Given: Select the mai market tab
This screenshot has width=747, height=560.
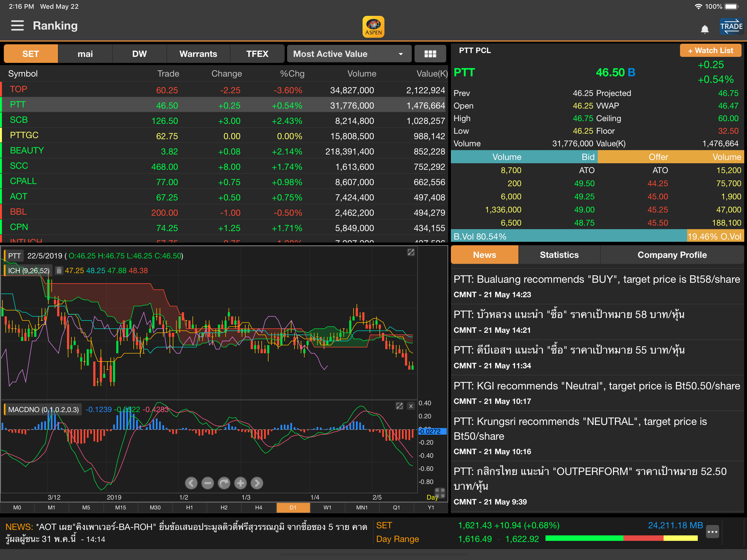Looking at the screenshot, I should coord(85,54).
